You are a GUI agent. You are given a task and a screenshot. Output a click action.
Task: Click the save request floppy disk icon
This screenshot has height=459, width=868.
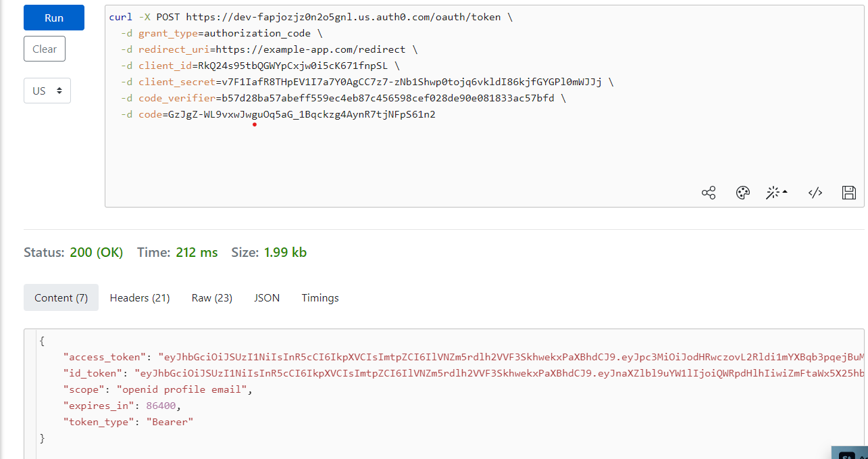tap(848, 193)
